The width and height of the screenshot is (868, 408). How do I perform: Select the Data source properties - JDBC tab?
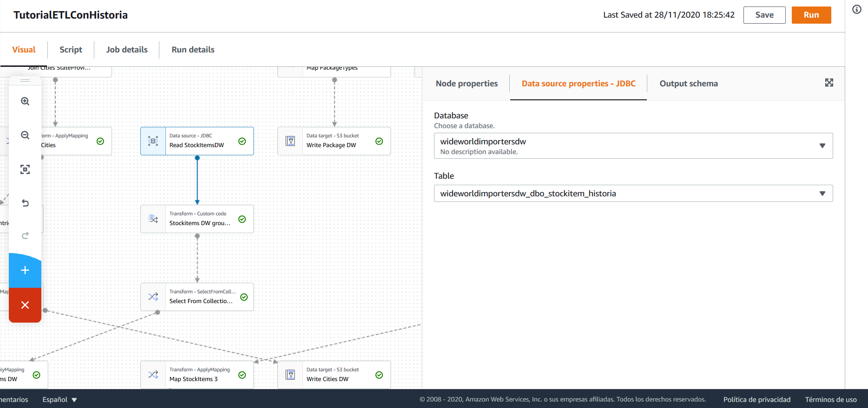579,84
